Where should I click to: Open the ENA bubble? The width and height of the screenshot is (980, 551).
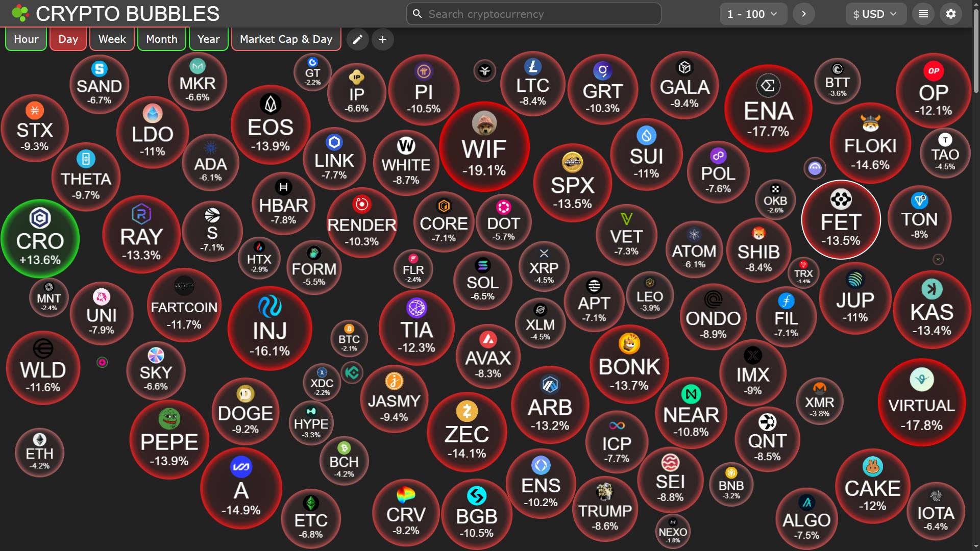768,108
